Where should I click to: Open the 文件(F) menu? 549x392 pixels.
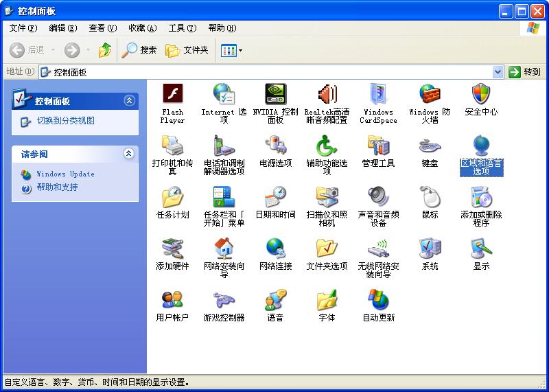click(x=23, y=28)
